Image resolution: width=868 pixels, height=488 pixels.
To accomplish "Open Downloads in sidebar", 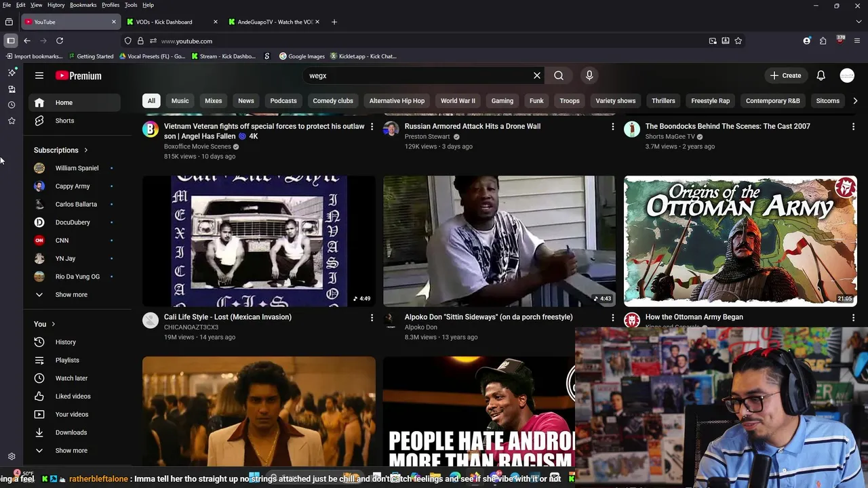I will (x=75, y=432).
